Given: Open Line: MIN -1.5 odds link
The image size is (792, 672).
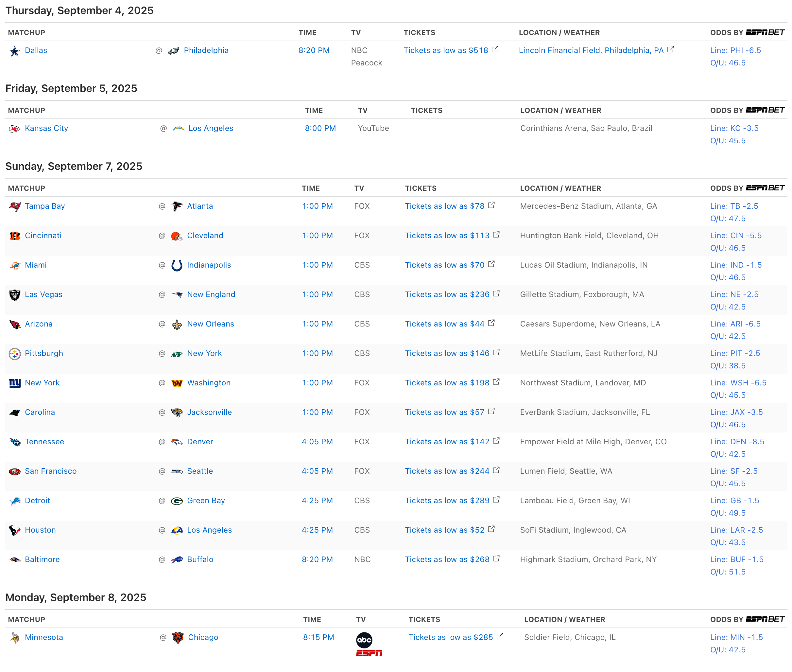Looking at the screenshot, I should [736, 637].
